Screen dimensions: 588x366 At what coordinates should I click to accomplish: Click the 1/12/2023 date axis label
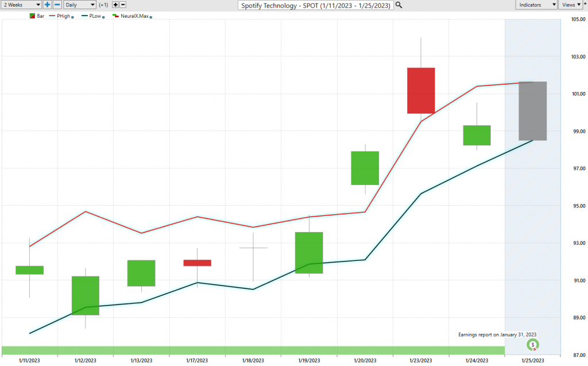85,360
